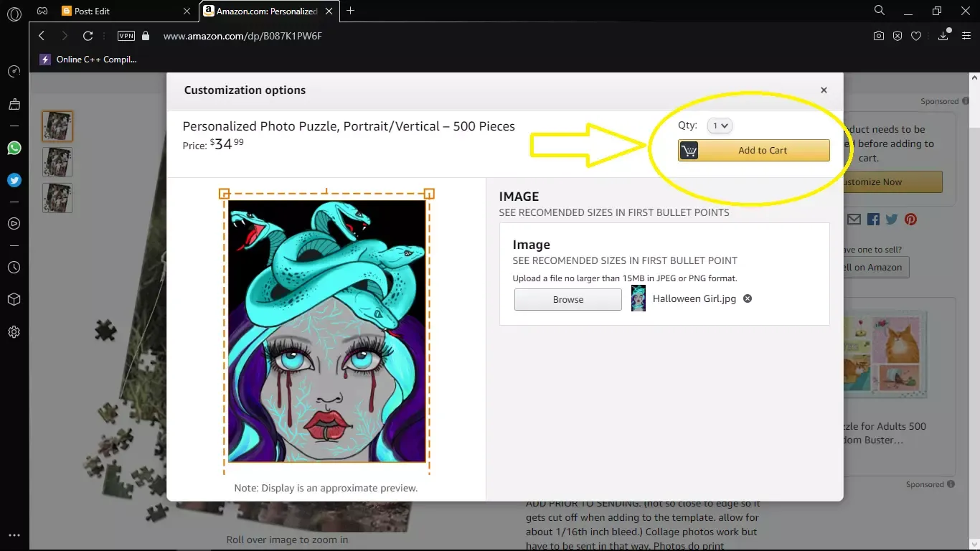Screen dimensions: 980x551
Task: Click Browse to upload image
Action: click(568, 299)
